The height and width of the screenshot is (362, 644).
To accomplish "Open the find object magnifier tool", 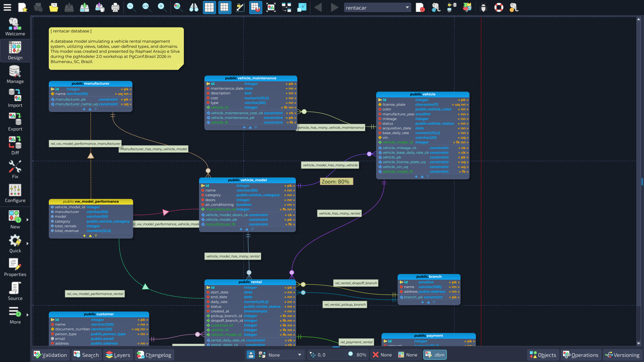I will click(x=178, y=8).
